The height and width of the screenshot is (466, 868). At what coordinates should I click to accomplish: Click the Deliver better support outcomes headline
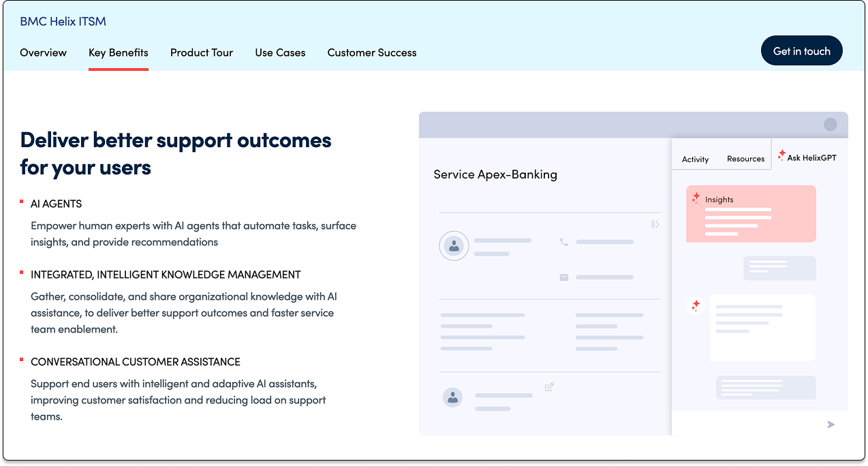[176, 153]
